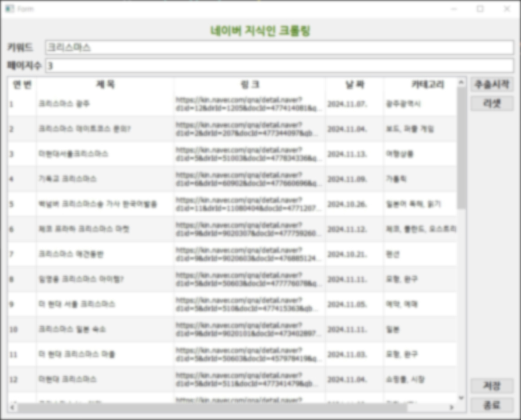This screenshot has height=420, width=521.
Task: Click the horizontal scrollbar left arrow
Action: (12, 407)
